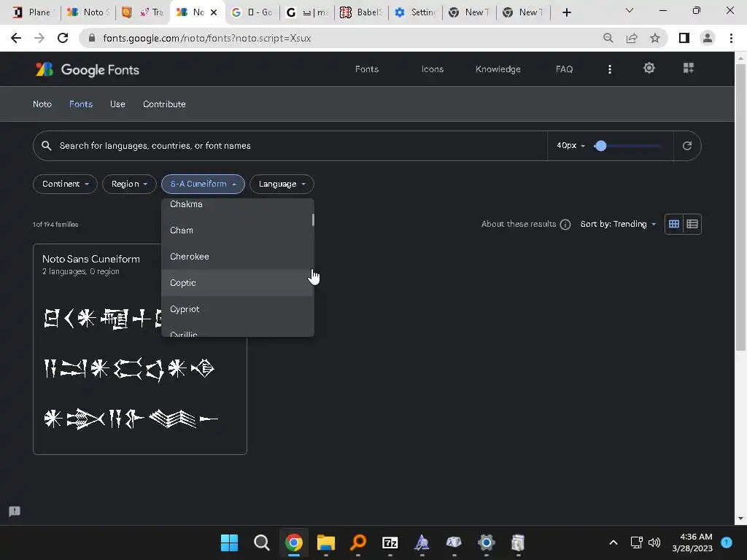Click the browser address bar URL

[206, 38]
